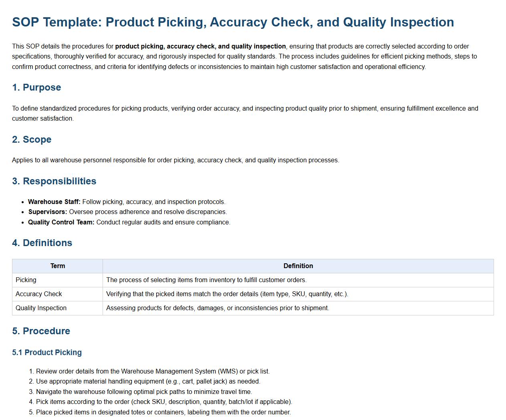
Task: Click the 'Warehouse Staff:' bullet label
Action: [54, 202]
